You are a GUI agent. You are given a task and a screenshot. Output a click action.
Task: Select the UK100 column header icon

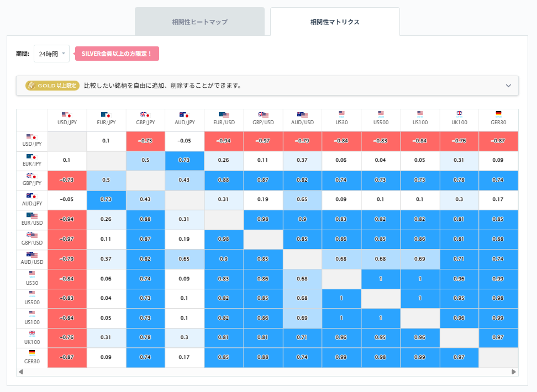[459, 114]
